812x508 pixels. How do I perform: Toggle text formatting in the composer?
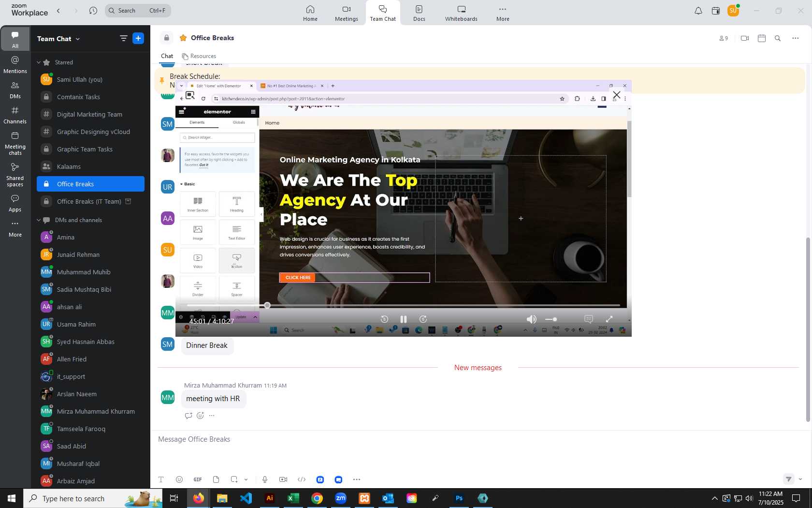[161, 479]
